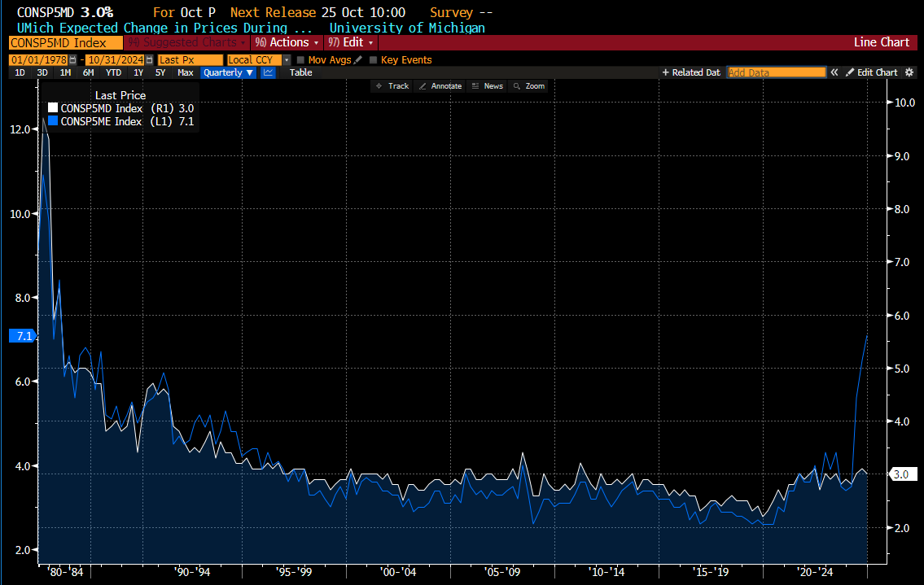Screen dimensions: 924x585
Task: Click the CONSP5MD Index security field
Action: click(65, 42)
